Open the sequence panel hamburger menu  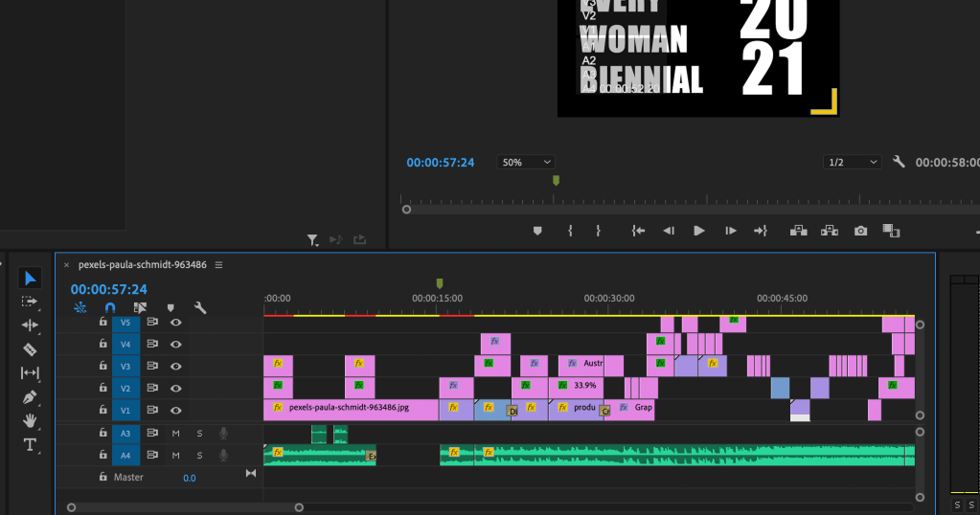click(x=218, y=265)
